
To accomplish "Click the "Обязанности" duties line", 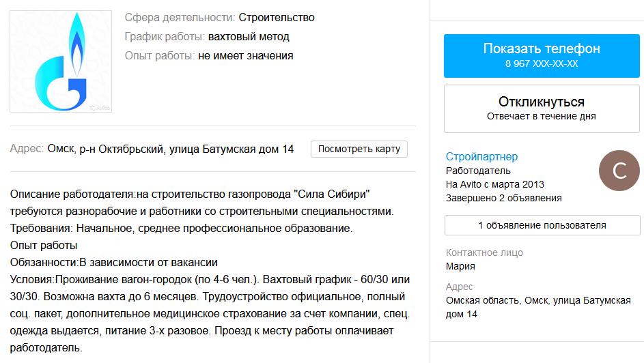I will 44,262.
